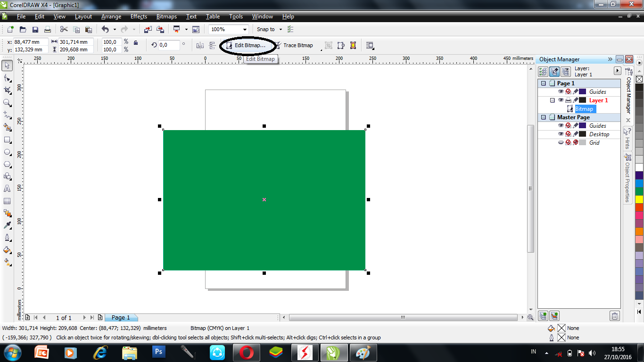Pick the red swatch in the color palette

click(639, 207)
